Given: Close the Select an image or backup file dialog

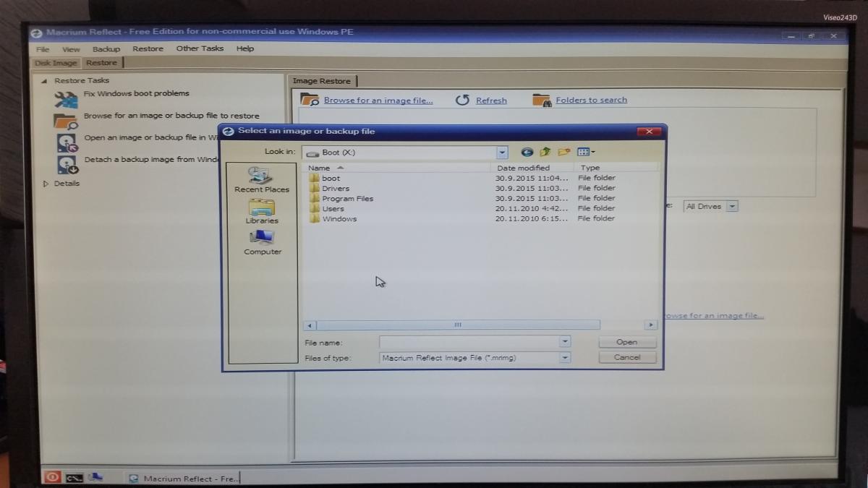Looking at the screenshot, I should tap(649, 132).
